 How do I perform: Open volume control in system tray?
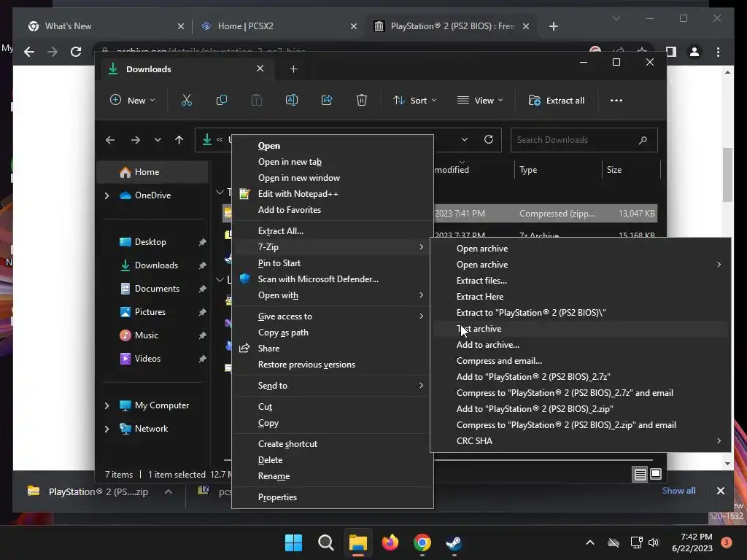point(653,542)
